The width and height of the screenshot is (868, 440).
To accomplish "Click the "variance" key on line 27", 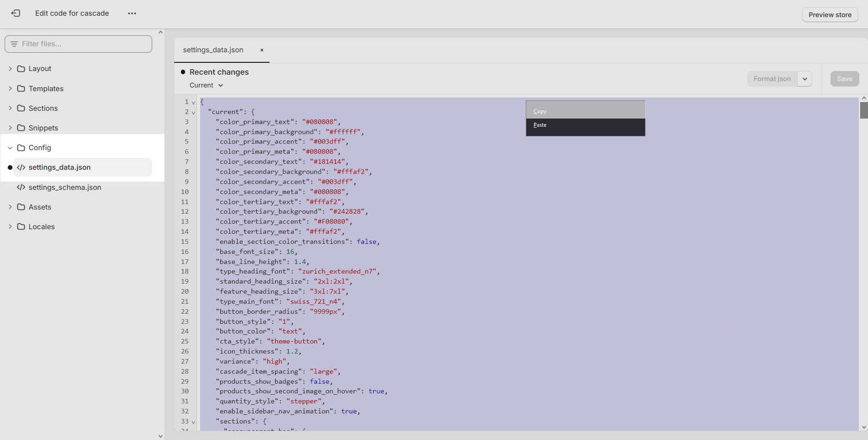I will (x=236, y=361).
